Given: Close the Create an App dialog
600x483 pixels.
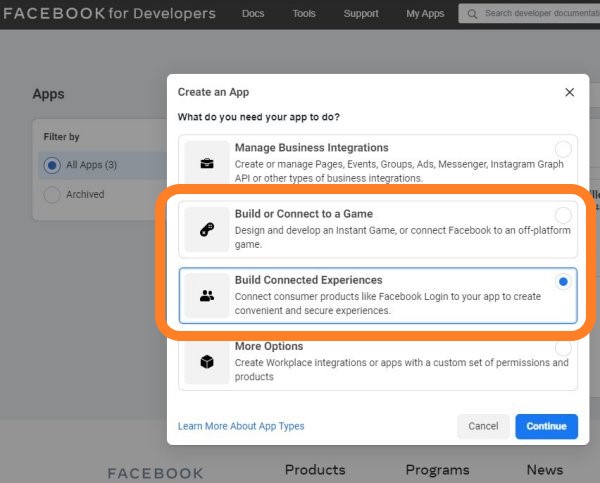Looking at the screenshot, I should 569,92.
